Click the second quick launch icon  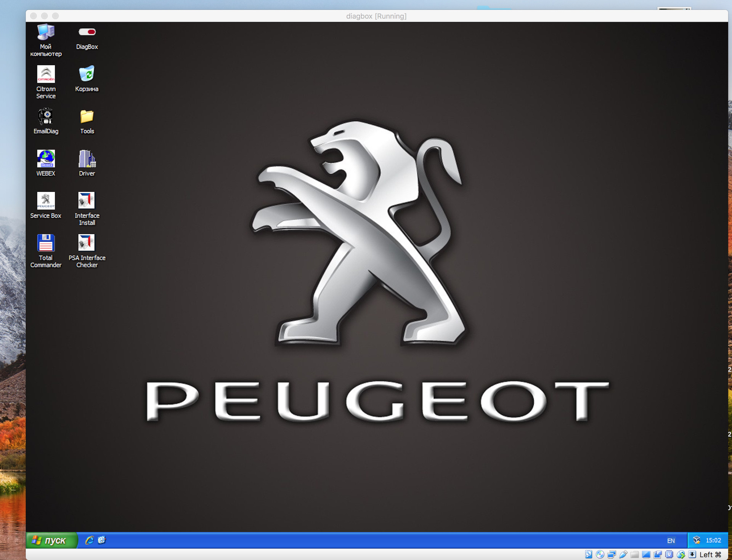coord(101,540)
